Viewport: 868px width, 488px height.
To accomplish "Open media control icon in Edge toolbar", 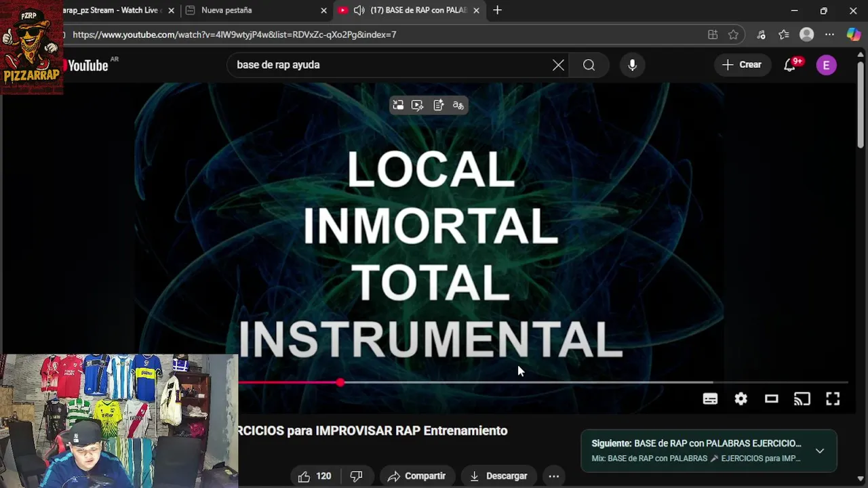I will click(x=761, y=35).
